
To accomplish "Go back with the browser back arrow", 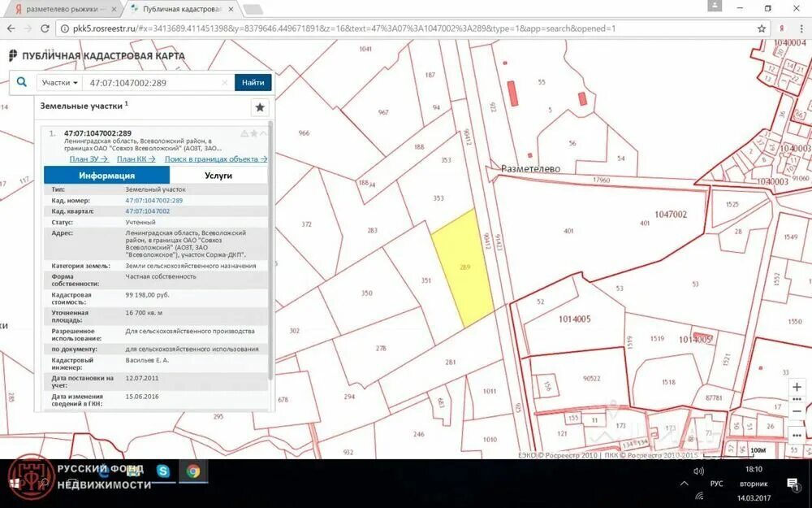I will tap(11, 28).
